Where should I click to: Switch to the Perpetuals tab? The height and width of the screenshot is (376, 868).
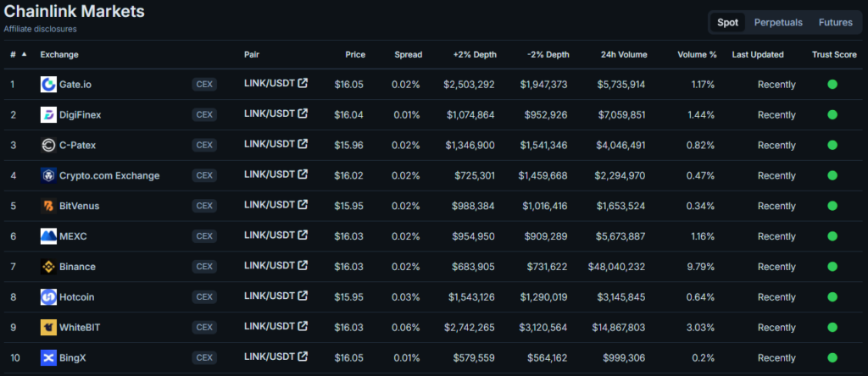tap(778, 23)
